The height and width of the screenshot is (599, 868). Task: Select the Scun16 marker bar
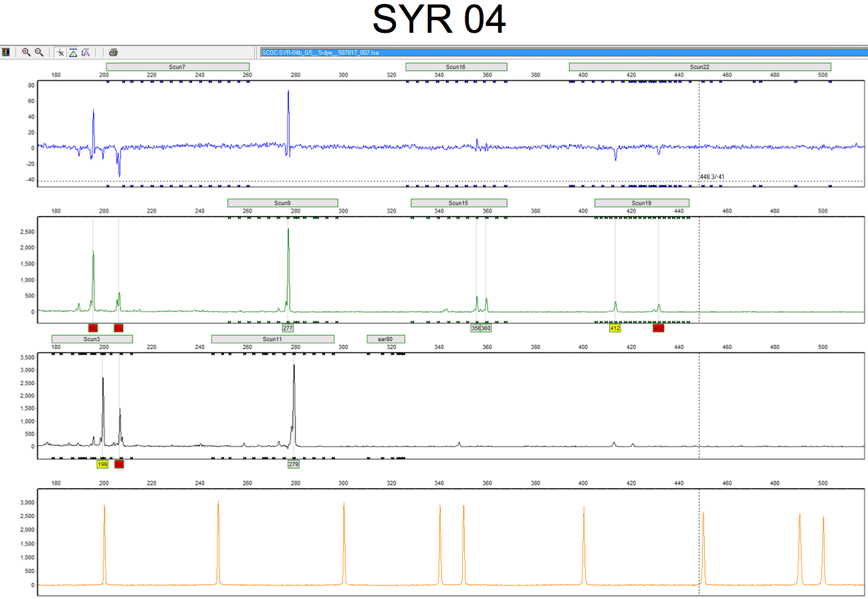coord(456,67)
